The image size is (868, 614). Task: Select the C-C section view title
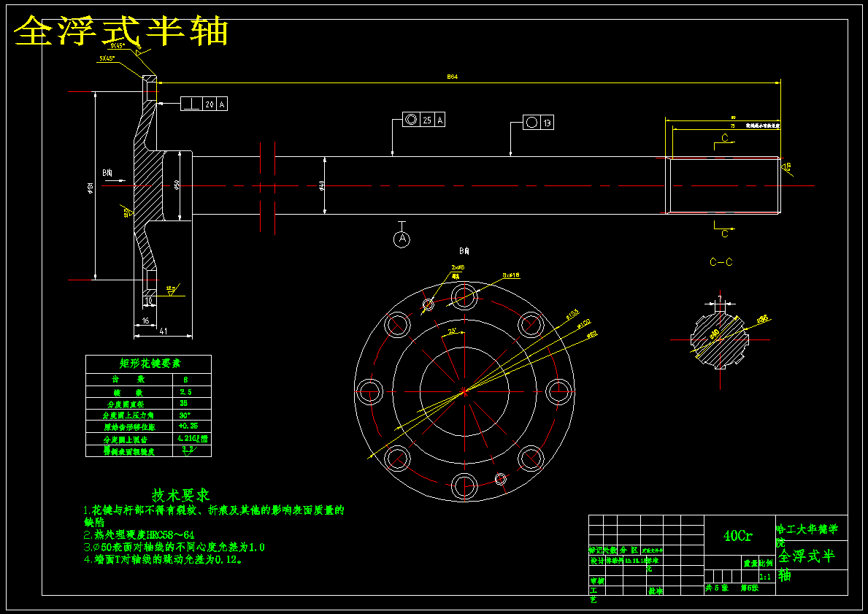coord(721,262)
